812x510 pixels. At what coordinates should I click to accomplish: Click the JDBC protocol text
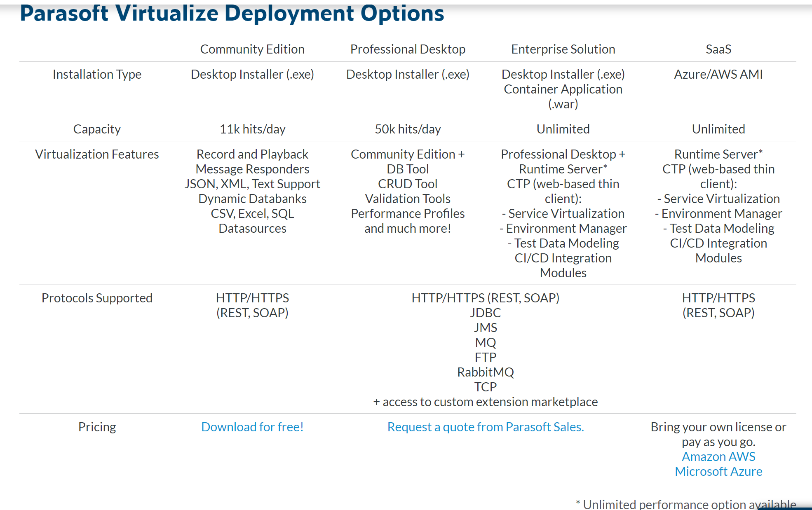click(x=486, y=313)
